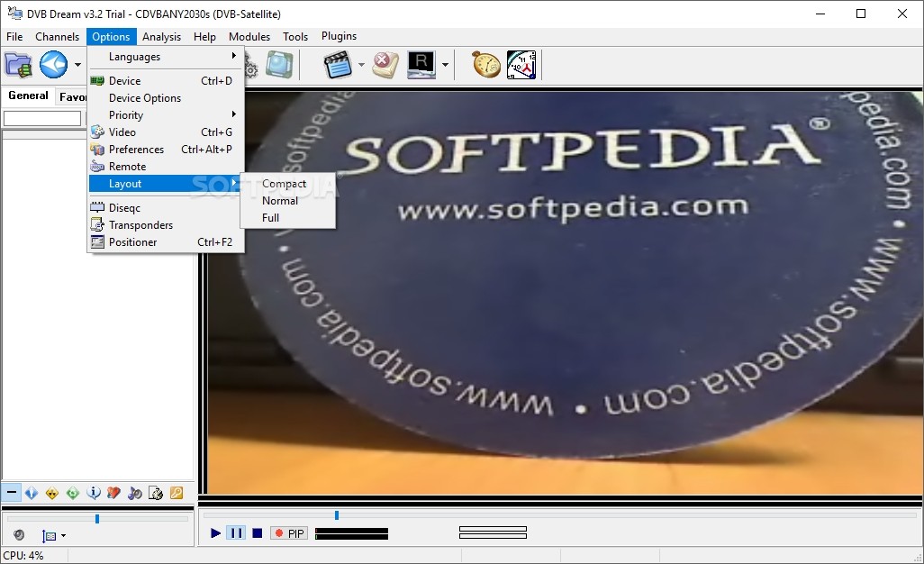The width and height of the screenshot is (924, 564).
Task: Open the Modules menu
Action: [x=249, y=37]
